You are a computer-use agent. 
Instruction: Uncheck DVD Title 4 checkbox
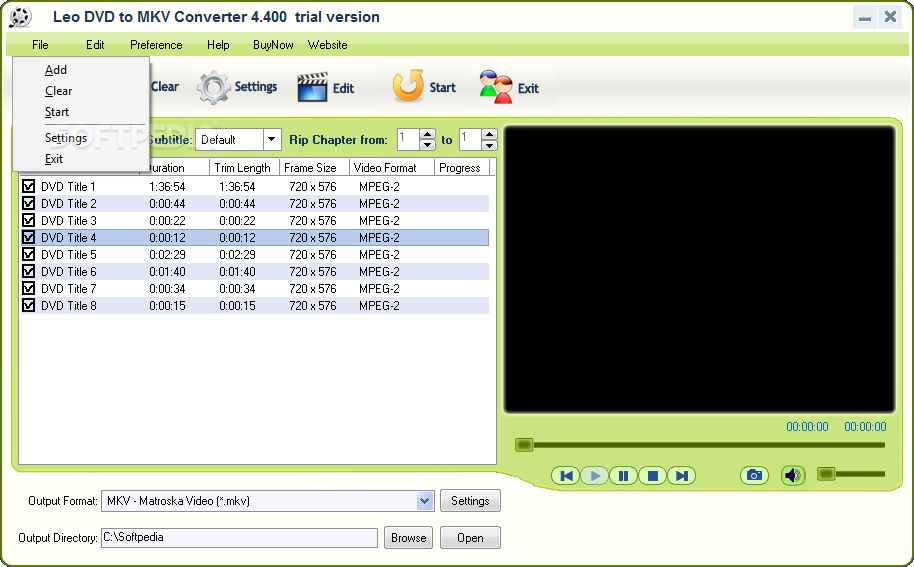point(29,237)
